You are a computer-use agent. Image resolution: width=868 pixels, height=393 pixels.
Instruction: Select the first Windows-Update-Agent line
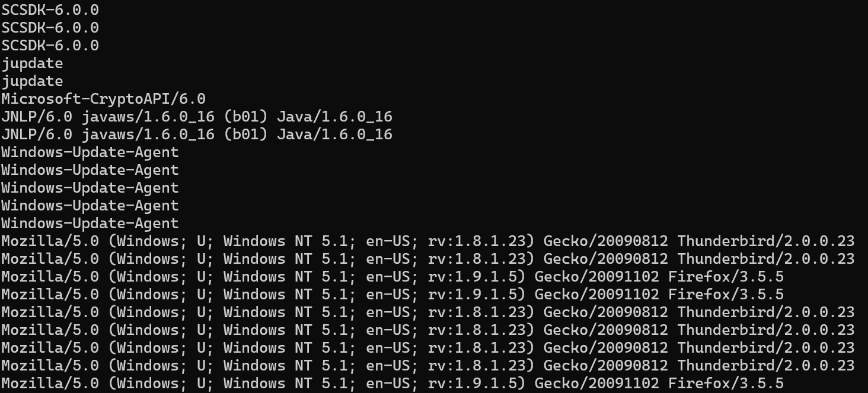[x=90, y=152]
